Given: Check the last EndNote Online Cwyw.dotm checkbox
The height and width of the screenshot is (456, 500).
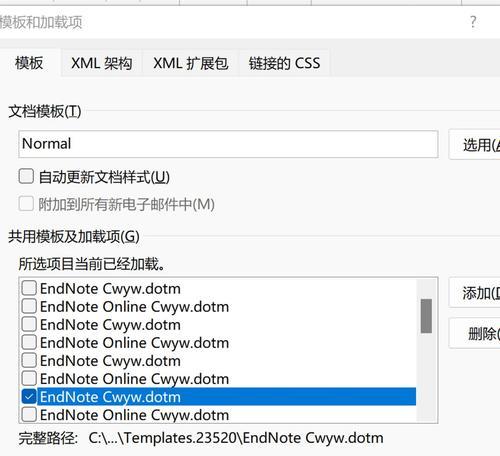Looking at the screenshot, I should point(29,414).
